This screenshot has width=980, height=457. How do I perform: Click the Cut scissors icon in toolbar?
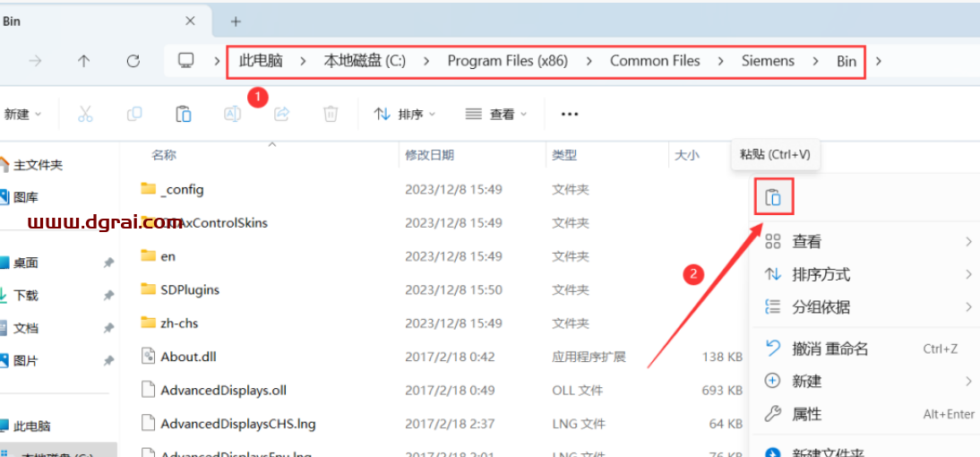click(85, 114)
